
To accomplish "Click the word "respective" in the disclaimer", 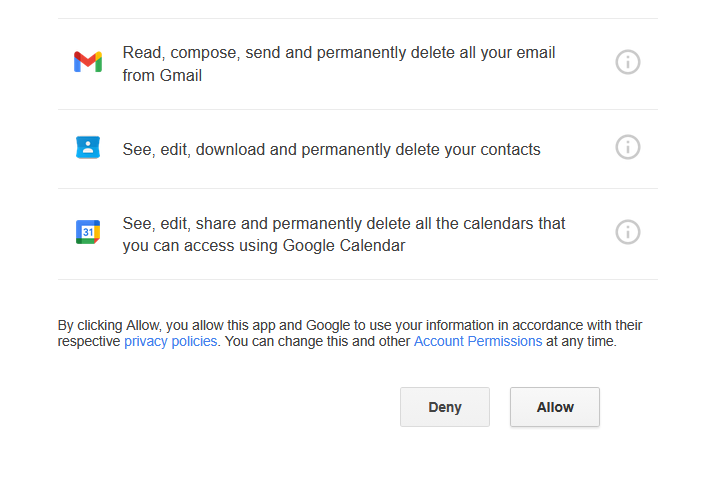I will [89, 341].
